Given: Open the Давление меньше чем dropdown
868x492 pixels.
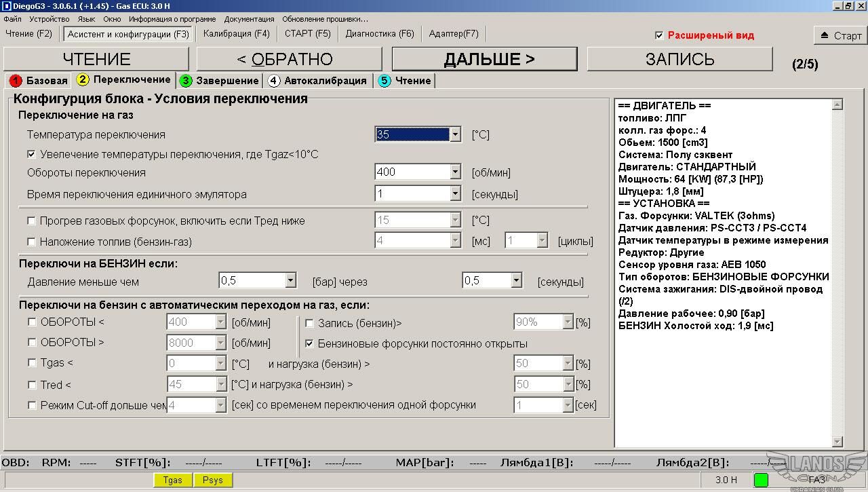Looking at the screenshot, I should tap(290, 280).
